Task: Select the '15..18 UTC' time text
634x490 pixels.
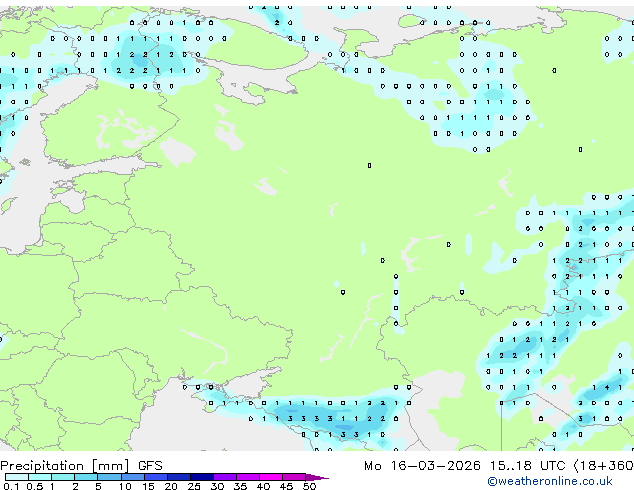Action: point(527,466)
